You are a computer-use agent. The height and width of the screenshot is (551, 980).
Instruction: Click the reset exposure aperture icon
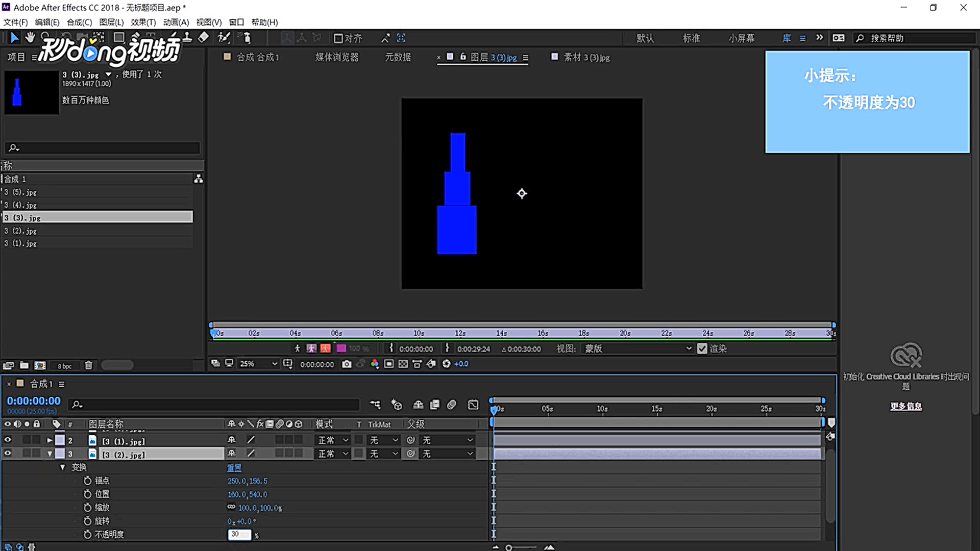click(x=446, y=364)
